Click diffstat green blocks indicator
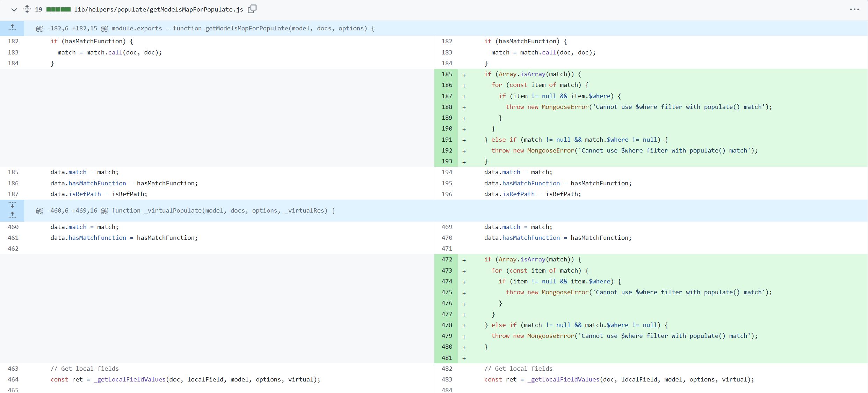The height and width of the screenshot is (393, 868). tap(58, 9)
